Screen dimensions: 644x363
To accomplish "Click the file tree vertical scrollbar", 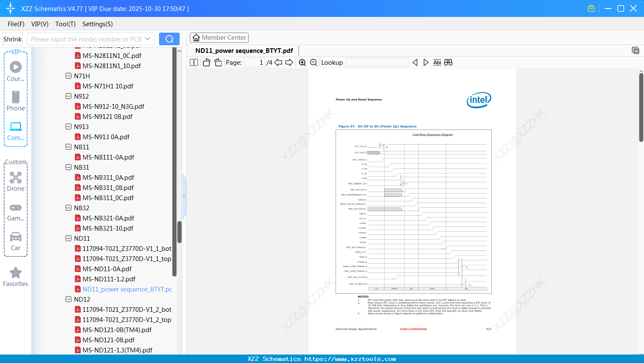I will [x=179, y=232].
